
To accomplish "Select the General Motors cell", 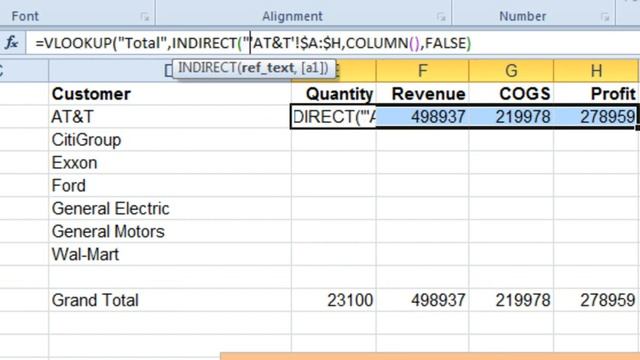I will [170, 231].
